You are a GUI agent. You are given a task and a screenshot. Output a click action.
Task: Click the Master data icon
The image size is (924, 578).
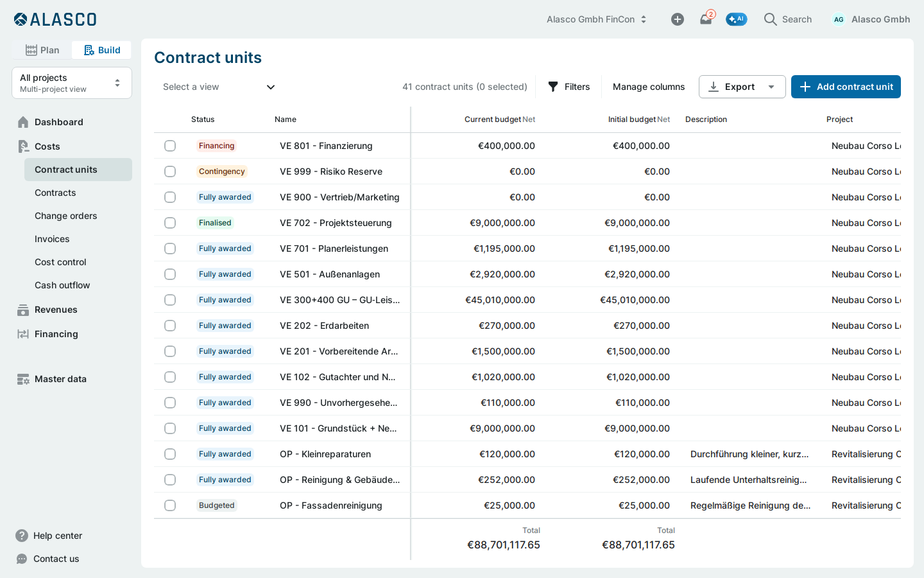coord(23,379)
